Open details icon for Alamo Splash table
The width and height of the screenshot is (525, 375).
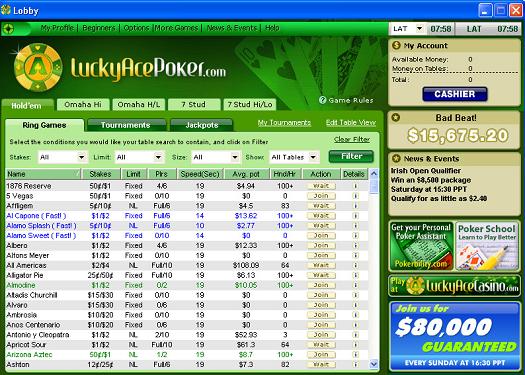[x=355, y=226]
